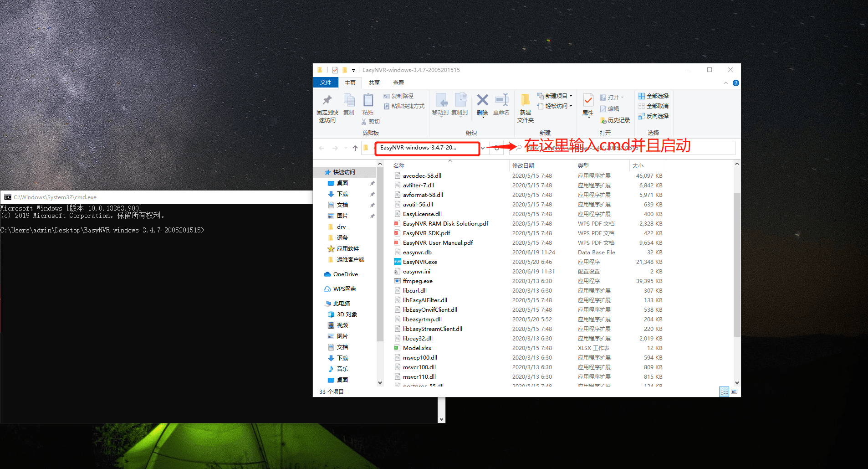The image size is (868, 469).
Task: Select the libcurl.dll file
Action: pos(414,291)
